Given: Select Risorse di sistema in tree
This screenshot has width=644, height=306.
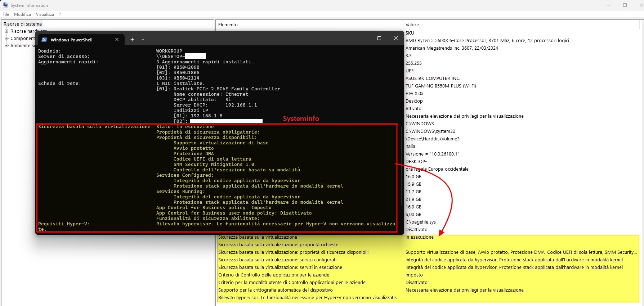Looking at the screenshot, I should [23, 24].
